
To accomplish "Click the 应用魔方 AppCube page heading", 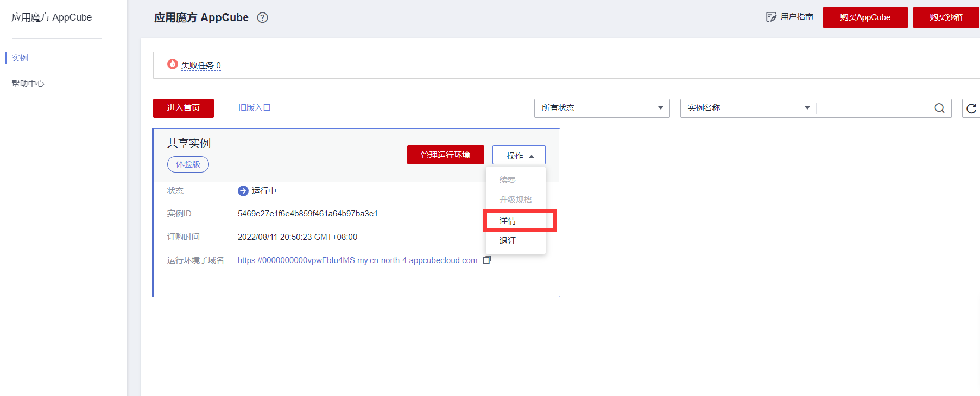I will coord(201,17).
